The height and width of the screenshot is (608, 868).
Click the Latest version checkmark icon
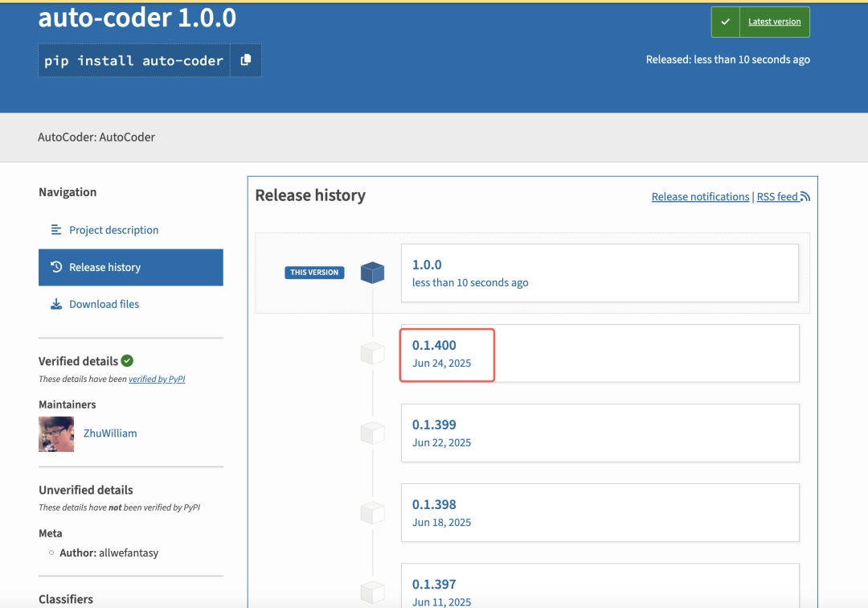tap(725, 22)
